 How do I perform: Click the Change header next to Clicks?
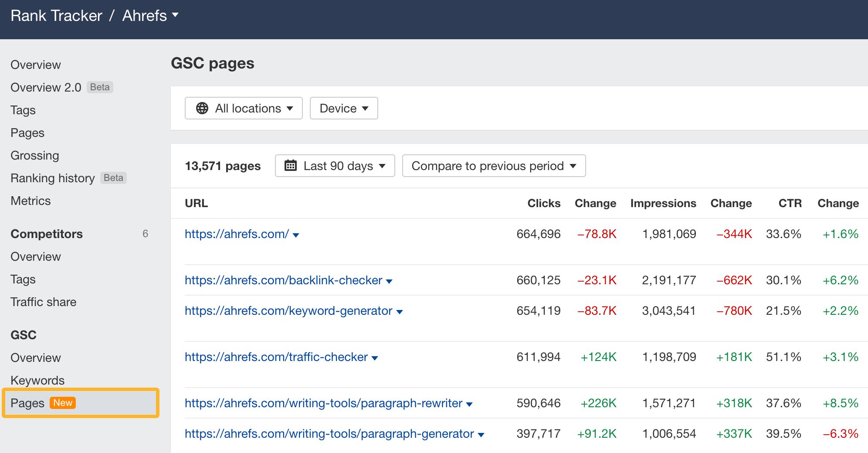[595, 203]
